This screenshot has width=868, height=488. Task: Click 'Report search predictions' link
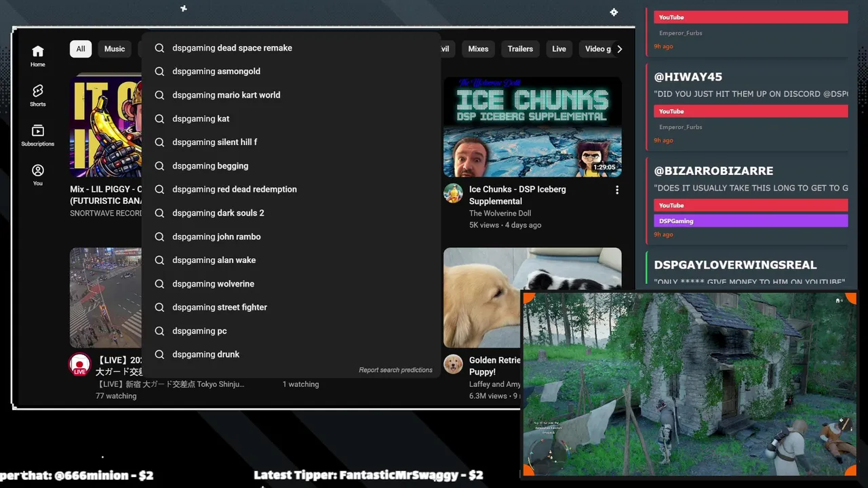(x=395, y=370)
